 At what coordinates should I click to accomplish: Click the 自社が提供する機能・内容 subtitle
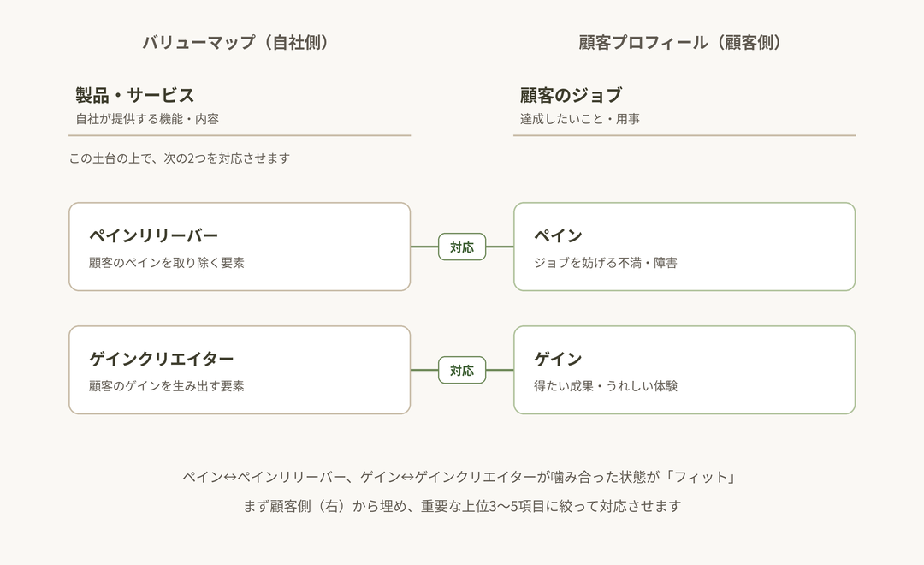147,119
